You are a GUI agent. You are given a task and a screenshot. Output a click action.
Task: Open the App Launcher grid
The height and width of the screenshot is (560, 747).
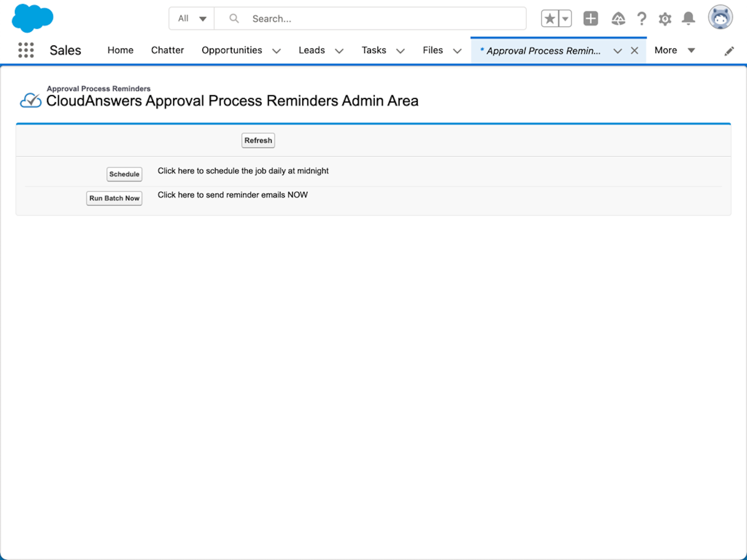(x=25, y=50)
